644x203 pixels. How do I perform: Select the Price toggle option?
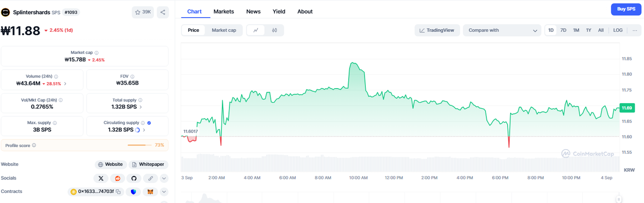[193, 30]
